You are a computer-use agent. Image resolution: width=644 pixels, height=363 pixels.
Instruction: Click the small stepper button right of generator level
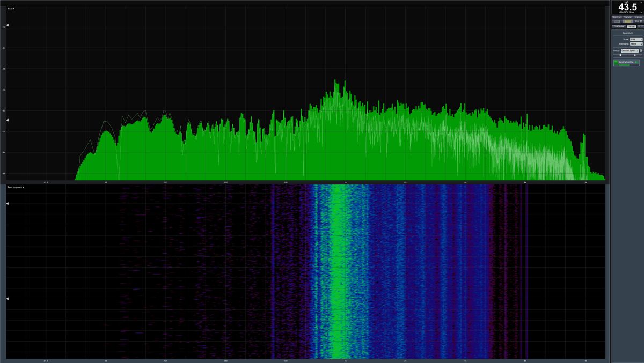click(x=640, y=26)
